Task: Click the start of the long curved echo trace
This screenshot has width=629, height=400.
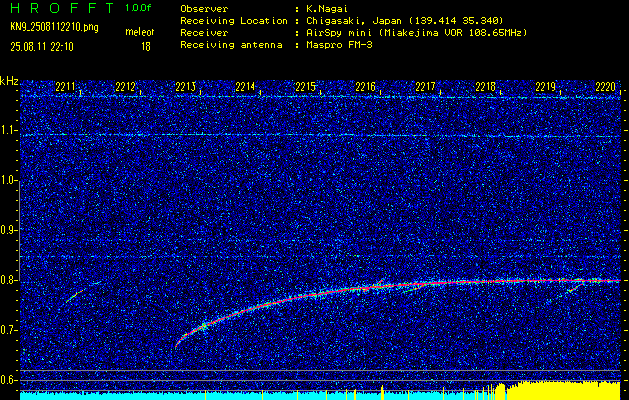Action: 177,345
